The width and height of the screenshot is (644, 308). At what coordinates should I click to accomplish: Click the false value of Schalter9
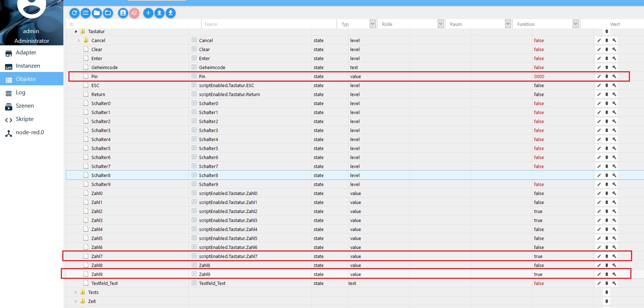(x=539, y=184)
